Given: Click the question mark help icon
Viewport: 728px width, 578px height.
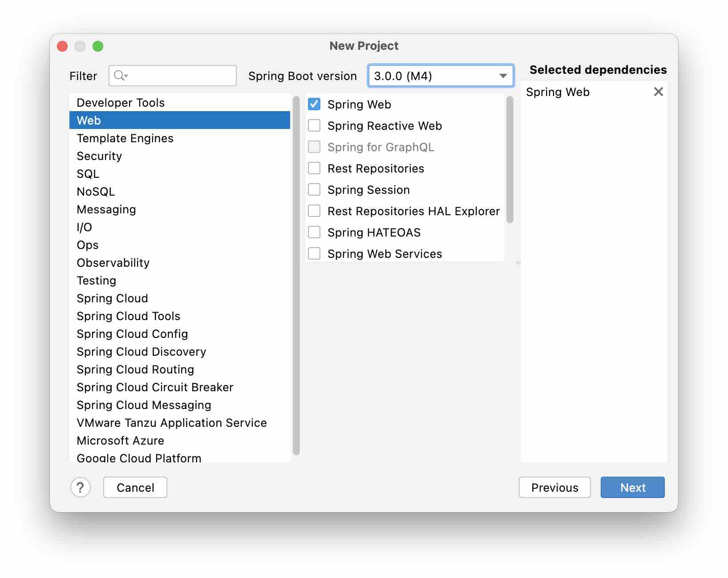Looking at the screenshot, I should click(x=81, y=487).
